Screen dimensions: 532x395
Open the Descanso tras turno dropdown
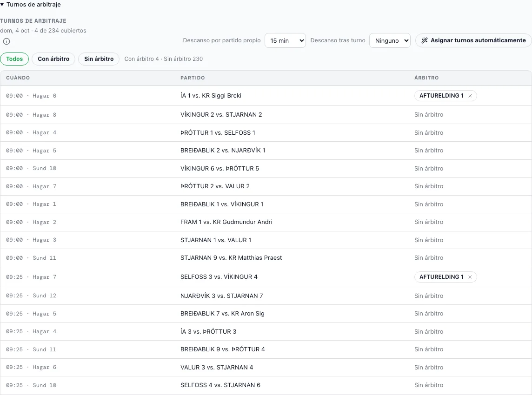point(390,40)
